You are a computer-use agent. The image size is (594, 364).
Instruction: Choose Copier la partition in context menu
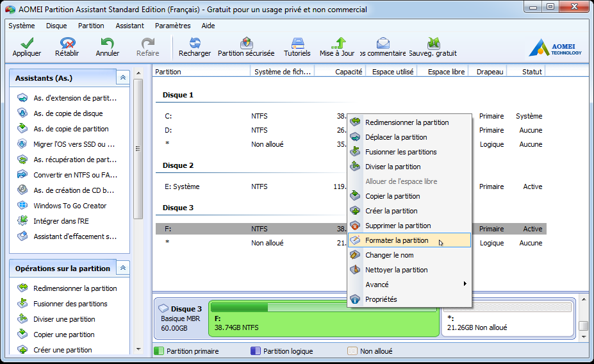pyautogui.click(x=409, y=196)
